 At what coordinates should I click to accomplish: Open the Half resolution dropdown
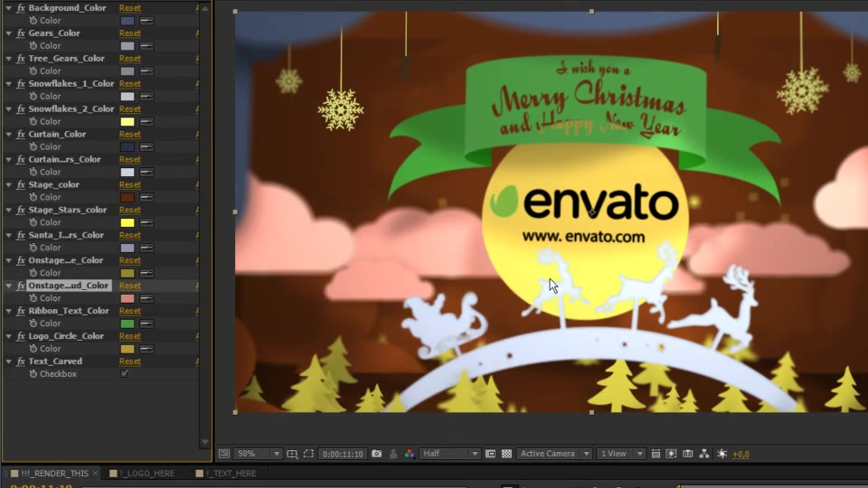click(x=449, y=454)
